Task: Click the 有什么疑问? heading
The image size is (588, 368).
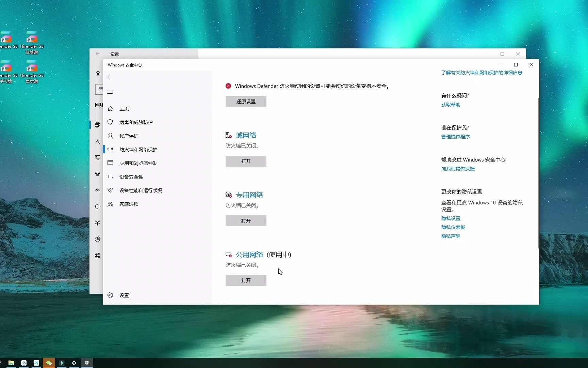Action: (455, 96)
